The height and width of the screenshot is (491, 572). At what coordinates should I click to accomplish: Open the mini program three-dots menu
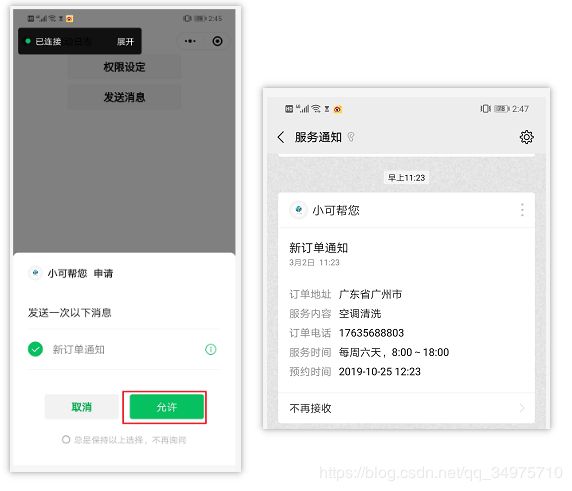pos(190,41)
